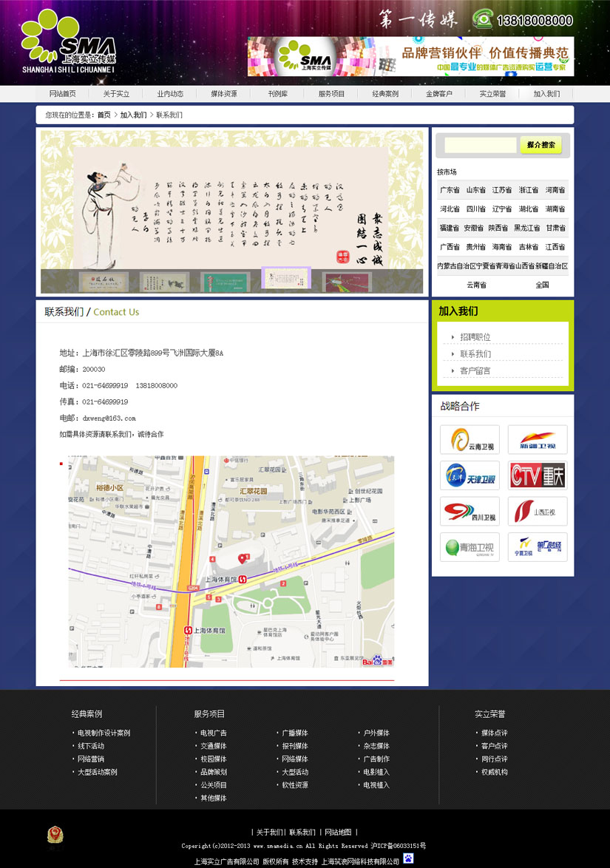Image resolution: width=610 pixels, height=868 pixels.
Task: Go to 网站首页 in the navigation bar
Action: tap(63, 94)
